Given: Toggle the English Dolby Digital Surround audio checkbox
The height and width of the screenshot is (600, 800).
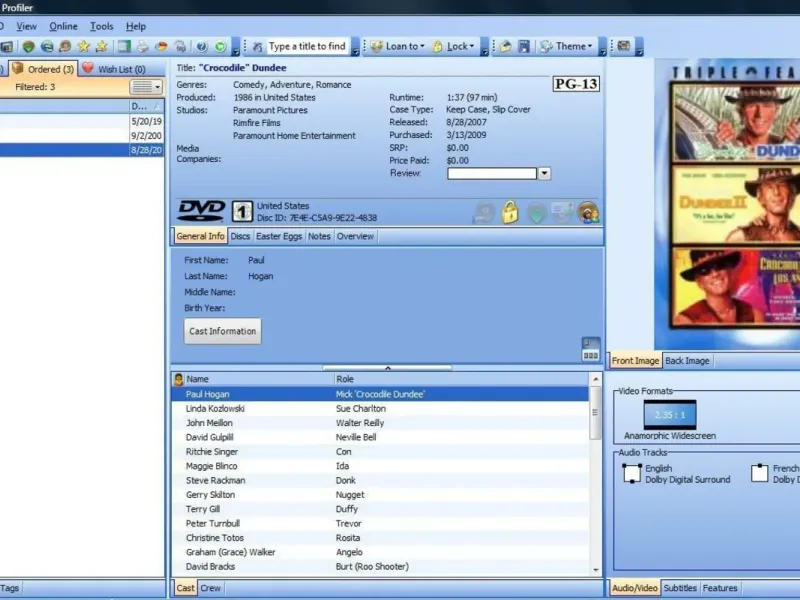Looking at the screenshot, I should click(x=632, y=473).
